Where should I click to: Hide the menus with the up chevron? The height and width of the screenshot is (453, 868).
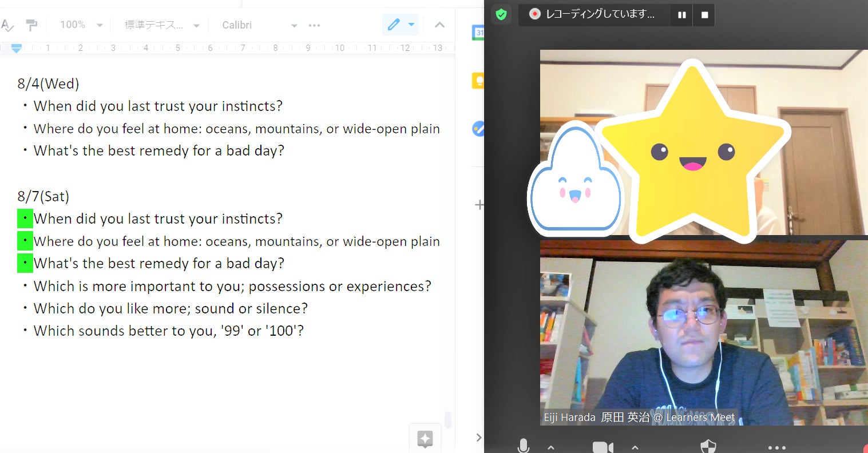(439, 25)
